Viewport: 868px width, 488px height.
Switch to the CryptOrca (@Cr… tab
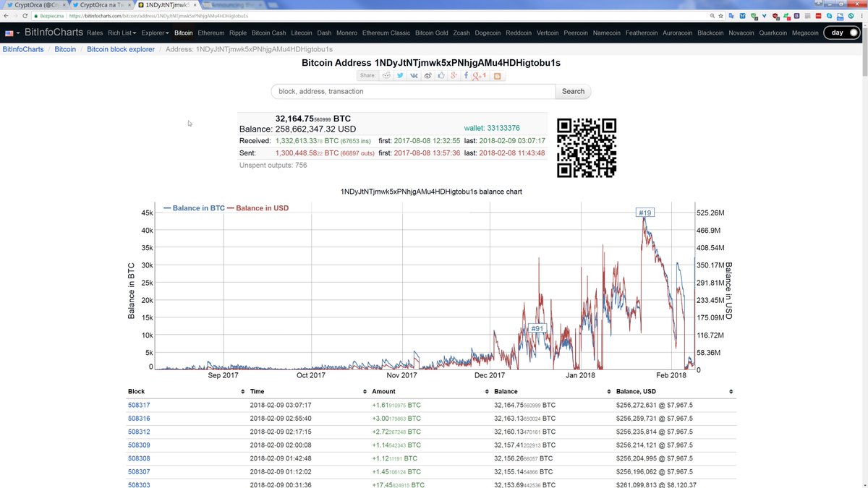34,4
